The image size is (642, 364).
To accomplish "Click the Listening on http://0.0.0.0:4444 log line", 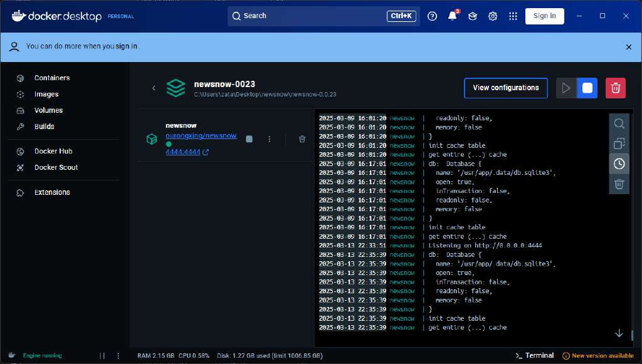I will point(485,246).
